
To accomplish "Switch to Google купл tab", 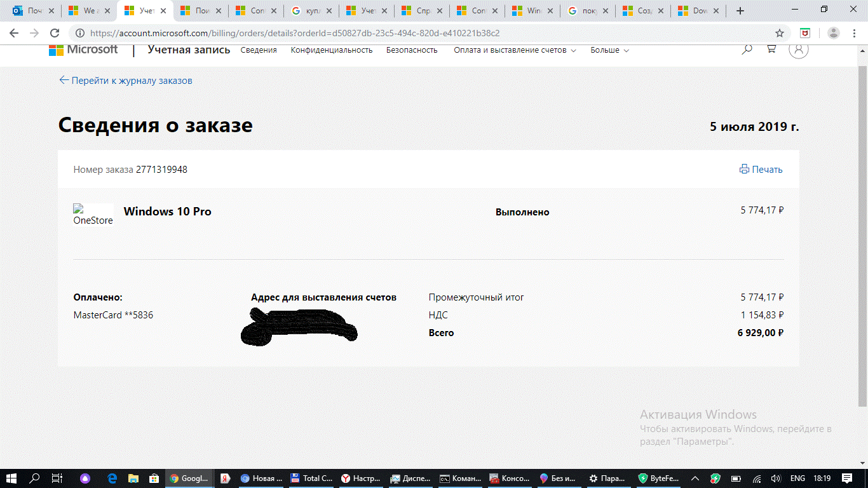I will [311, 11].
